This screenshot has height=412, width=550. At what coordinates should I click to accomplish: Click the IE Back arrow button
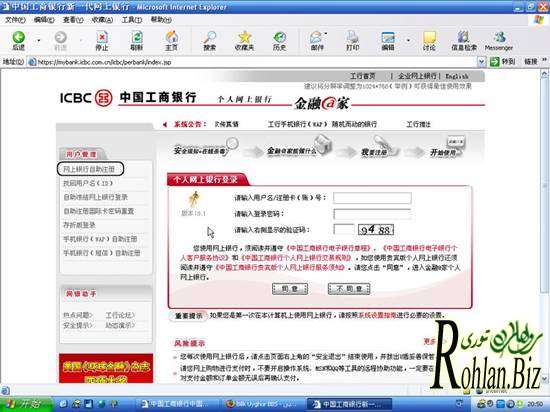point(19,41)
